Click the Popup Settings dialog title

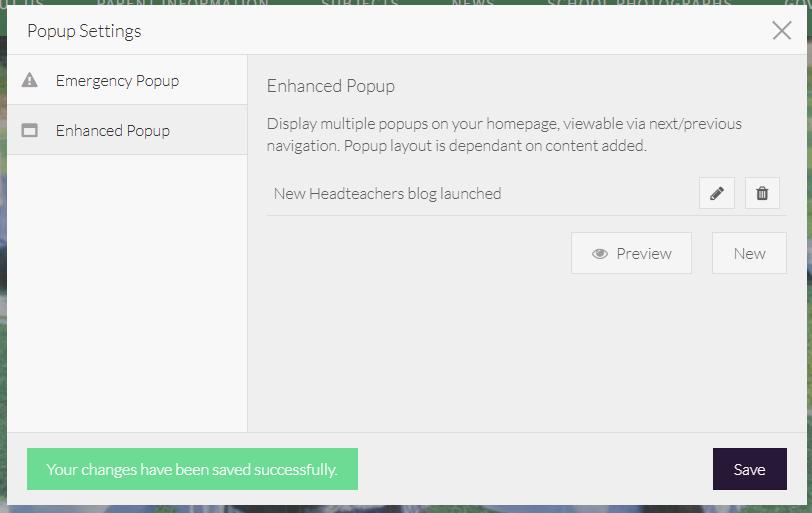pyautogui.click(x=84, y=31)
